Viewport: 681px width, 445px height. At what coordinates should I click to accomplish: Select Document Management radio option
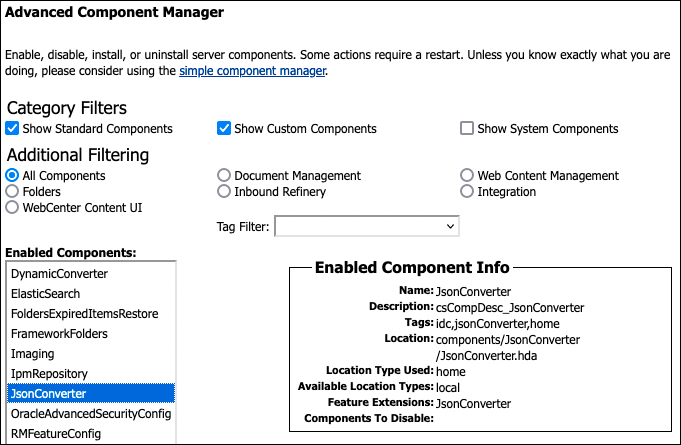224,175
